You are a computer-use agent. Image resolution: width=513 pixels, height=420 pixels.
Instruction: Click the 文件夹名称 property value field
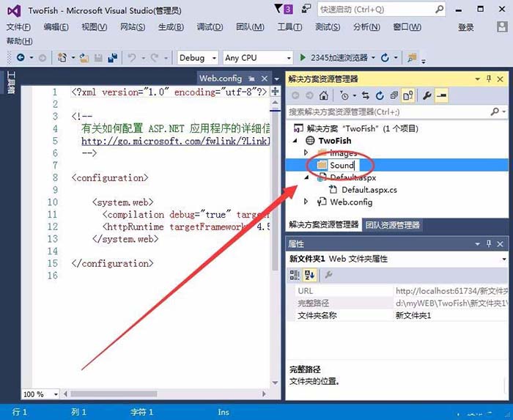(451, 316)
